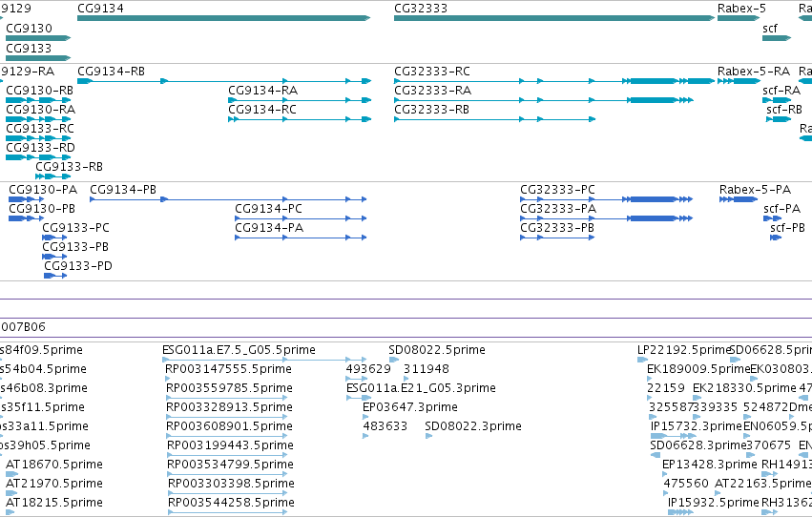Image resolution: width=812 pixels, height=517 pixels.
Task: Select transcript CG32333-RA
Action: 543,100
